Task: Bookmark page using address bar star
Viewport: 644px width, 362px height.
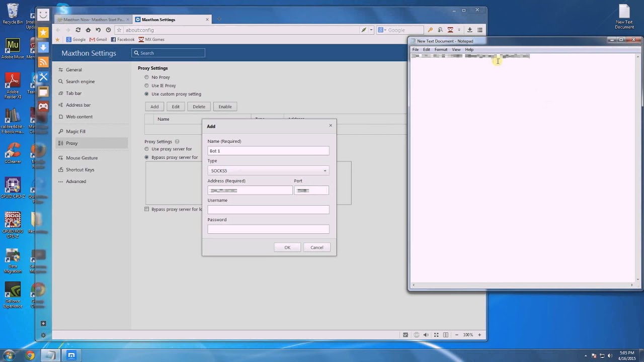Action: click(119, 30)
